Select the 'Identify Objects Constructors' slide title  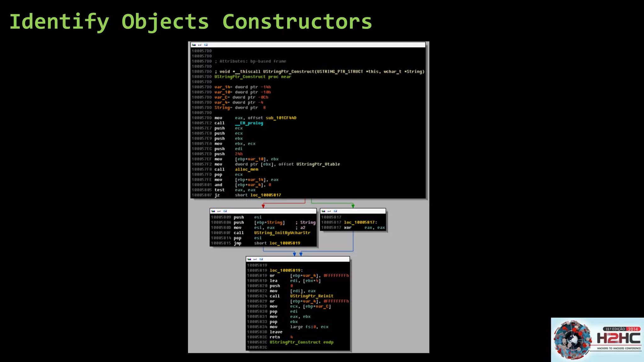tap(191, 22)
